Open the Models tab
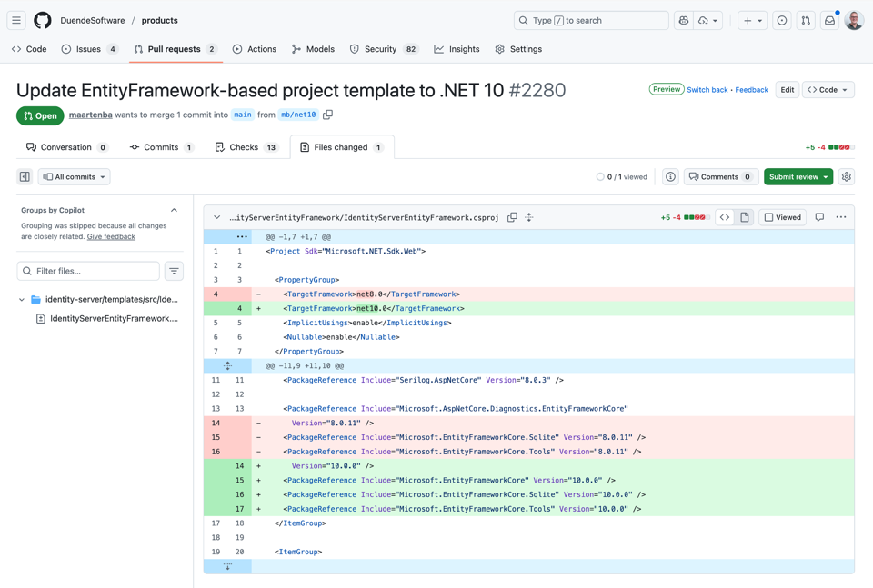 click(313, 49)
